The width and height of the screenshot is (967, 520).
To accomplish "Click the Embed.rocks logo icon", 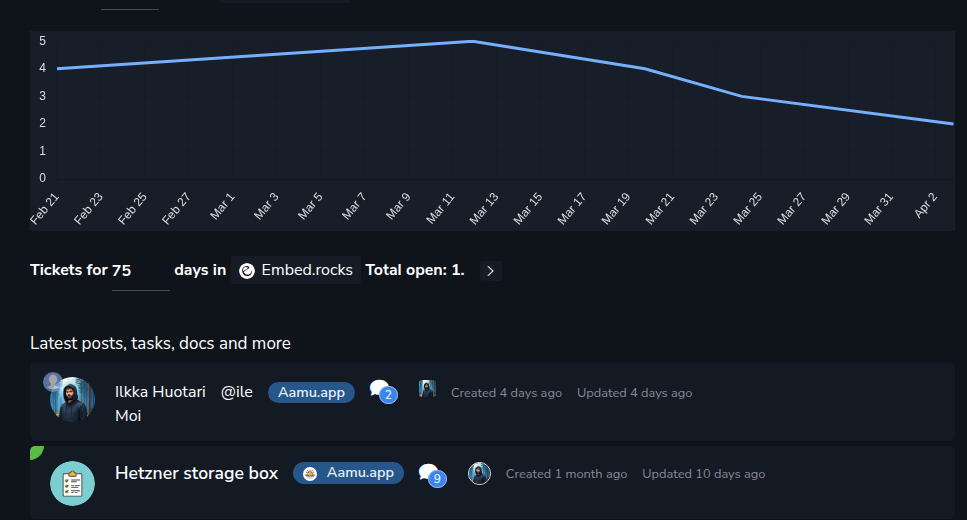I will (x=247, y=271).
